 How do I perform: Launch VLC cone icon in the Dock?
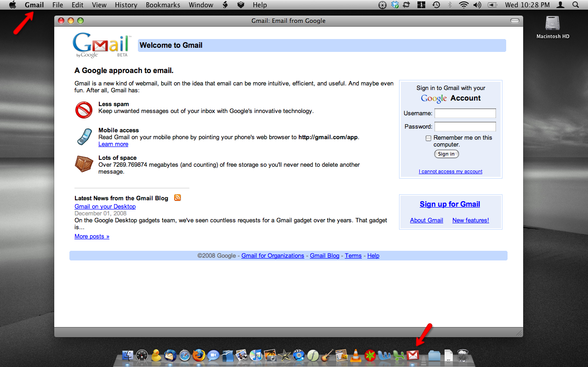click(355, 355)
